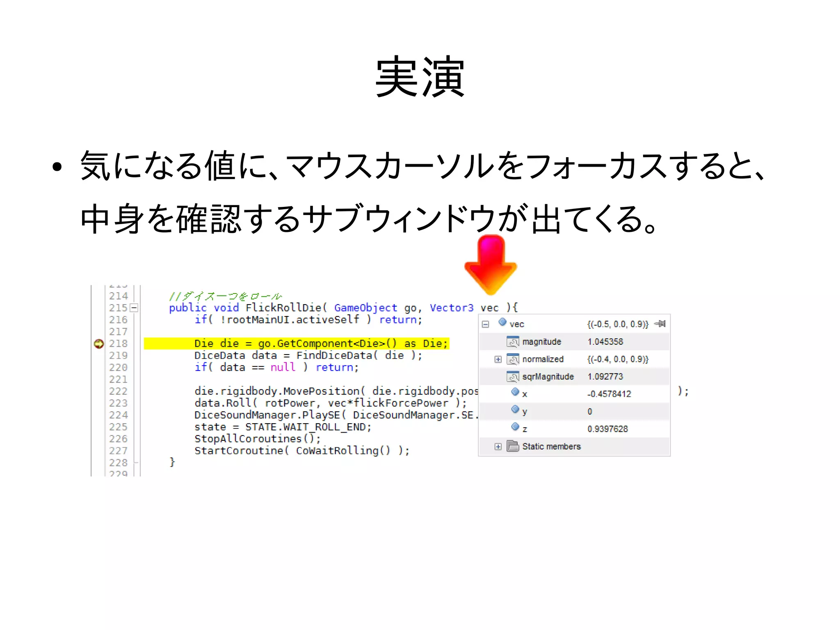Click the STATE.WAIT_ROLL_END assignment

pos(283,427)
